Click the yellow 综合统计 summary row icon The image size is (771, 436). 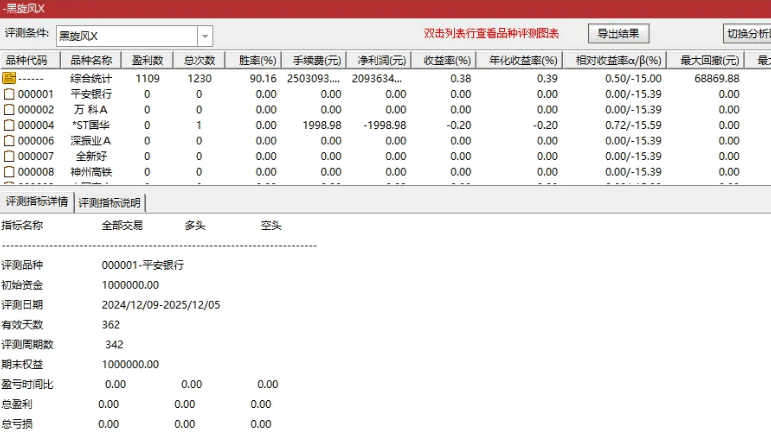(9, 78)
